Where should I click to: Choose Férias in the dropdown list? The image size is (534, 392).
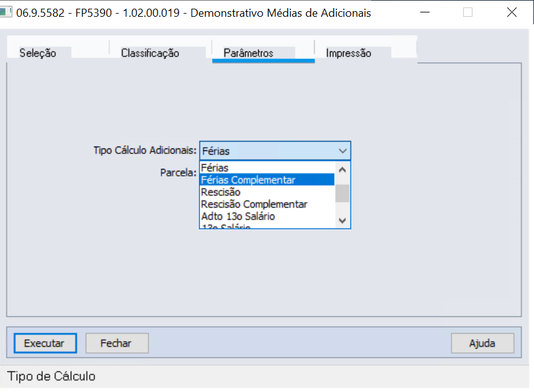(x=267, y=168)
